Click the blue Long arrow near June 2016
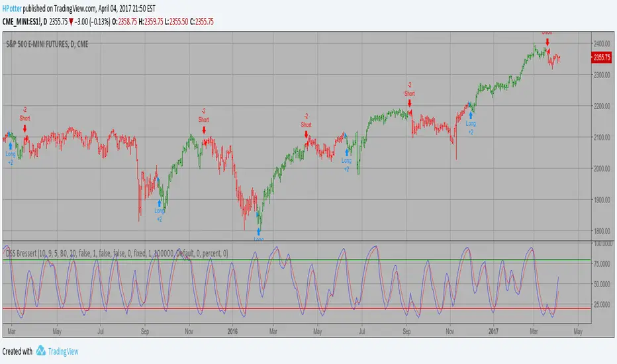This screenshot has width=617, height=364. click(x=347, y=152)
